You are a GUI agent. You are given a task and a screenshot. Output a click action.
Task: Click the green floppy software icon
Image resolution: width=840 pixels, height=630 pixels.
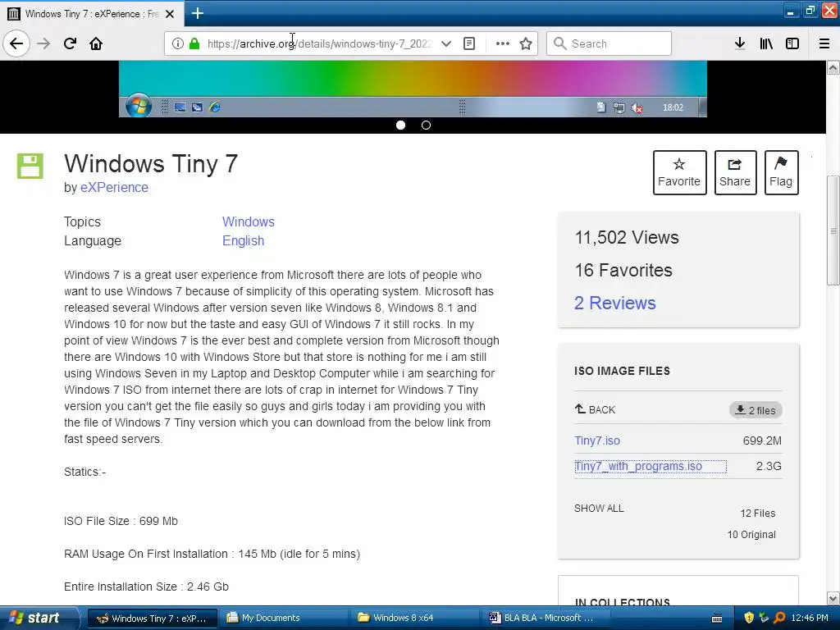(30, 166)
